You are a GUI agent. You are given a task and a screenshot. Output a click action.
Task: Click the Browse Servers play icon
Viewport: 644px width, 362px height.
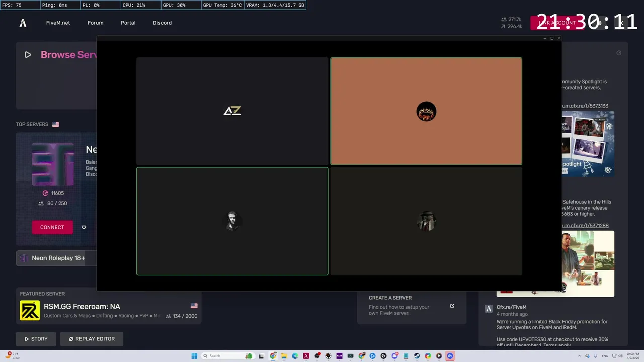[28, 55]
